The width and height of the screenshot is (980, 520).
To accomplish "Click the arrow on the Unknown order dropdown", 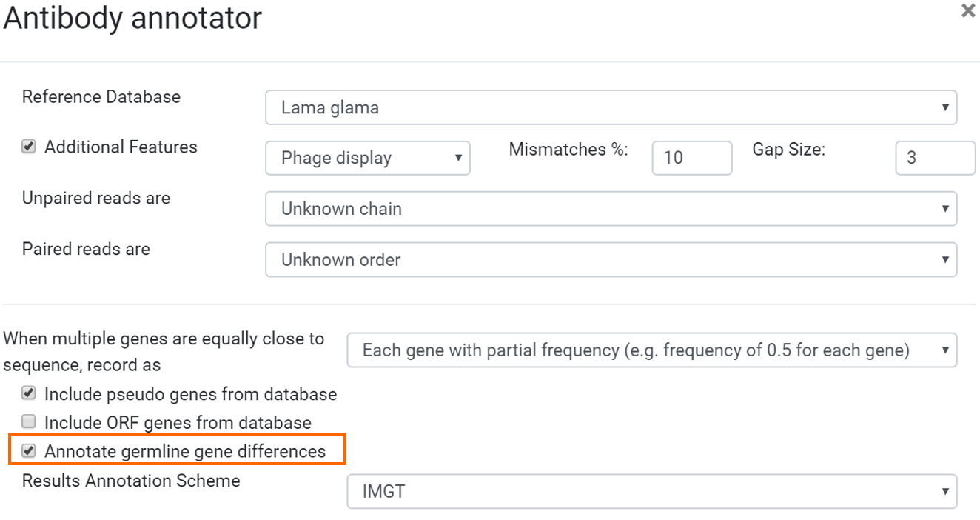I will pyautogui.click(x=945, y=260).
